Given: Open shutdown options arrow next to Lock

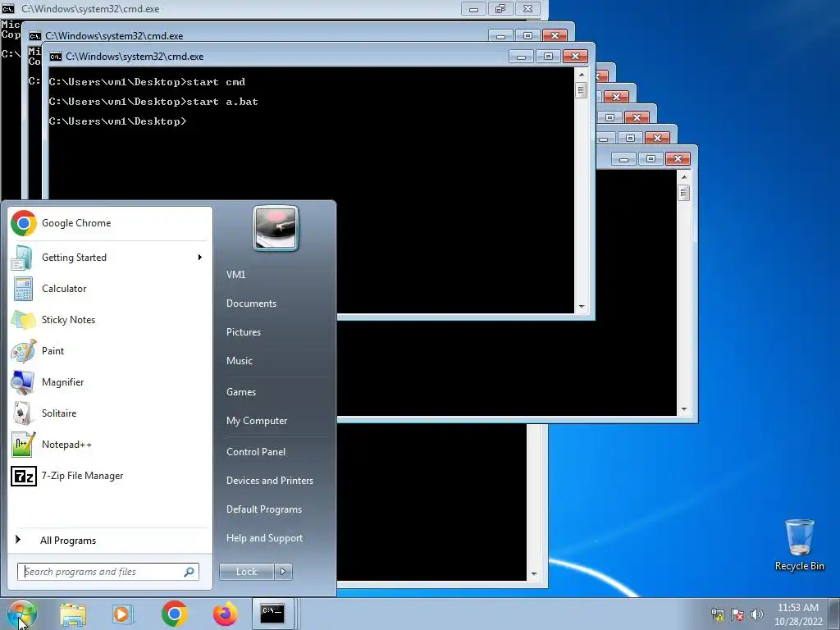Looking at the screenshot, I should tap(283, 572).
